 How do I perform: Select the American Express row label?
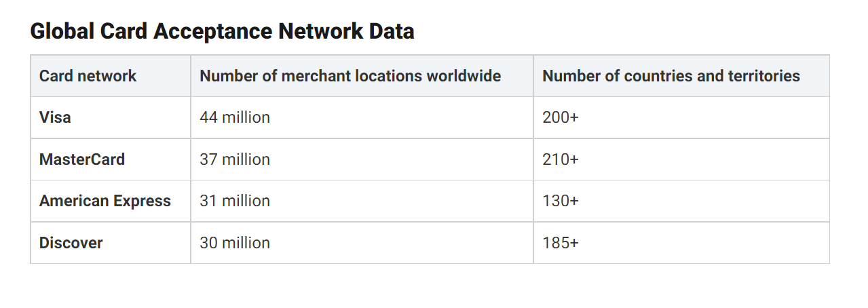105,201
